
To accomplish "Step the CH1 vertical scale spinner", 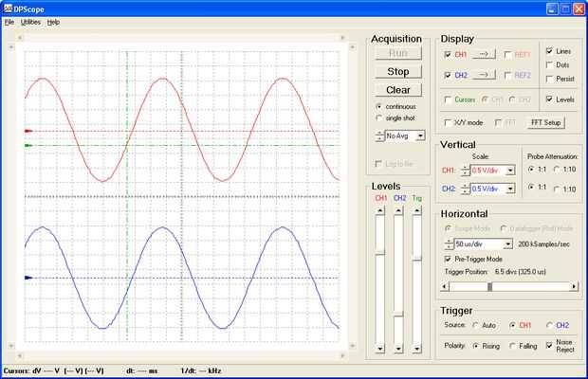I will [x=466, y=171].
